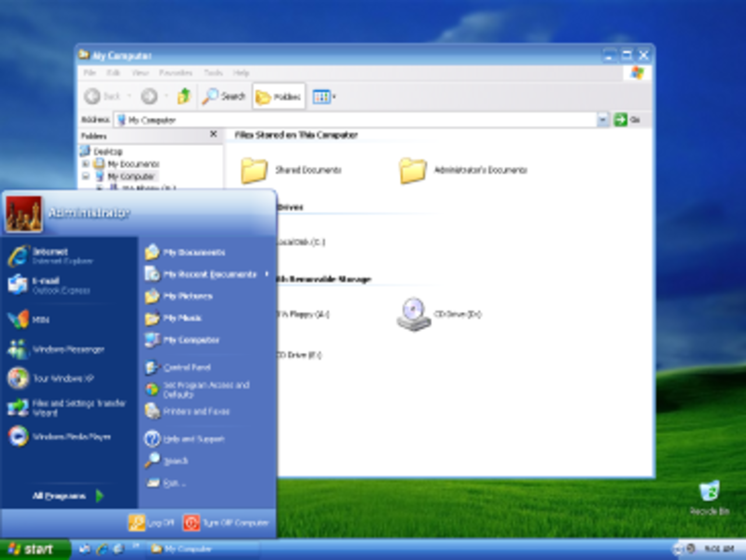Go up one folder level
This screenshot has height=560, width=746.
(x=184, y=96)
